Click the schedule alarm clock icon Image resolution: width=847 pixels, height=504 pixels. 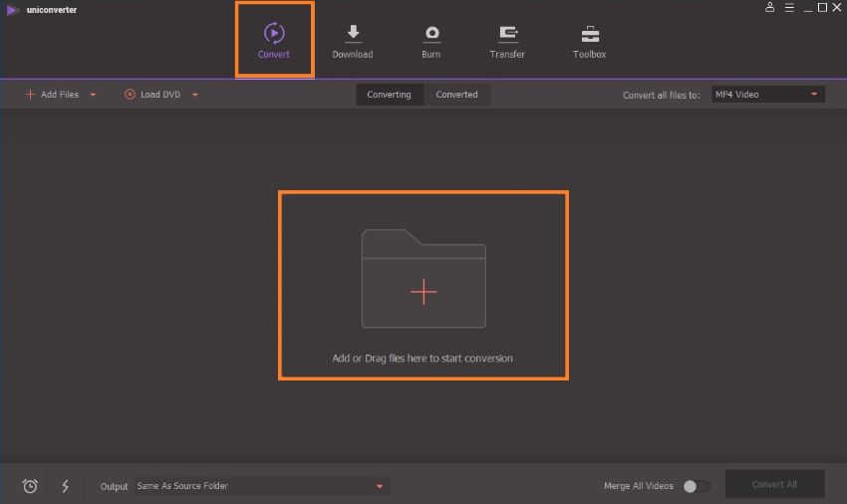(x=30, y=486)
